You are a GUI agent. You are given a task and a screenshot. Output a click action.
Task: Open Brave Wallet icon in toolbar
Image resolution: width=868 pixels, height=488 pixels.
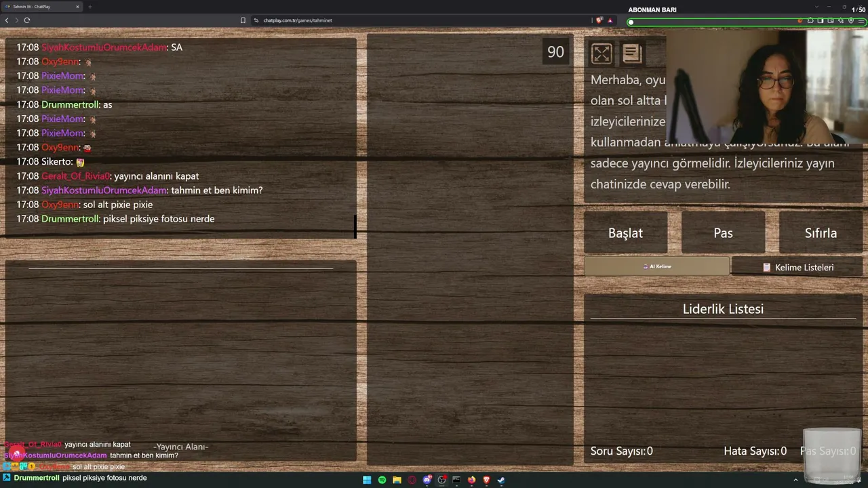tap(831, 20)
